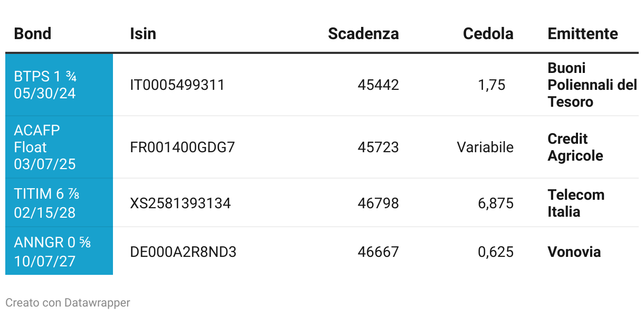Click the Isin column header
This screenshot has width=644, height=315.
click(143, 34)
